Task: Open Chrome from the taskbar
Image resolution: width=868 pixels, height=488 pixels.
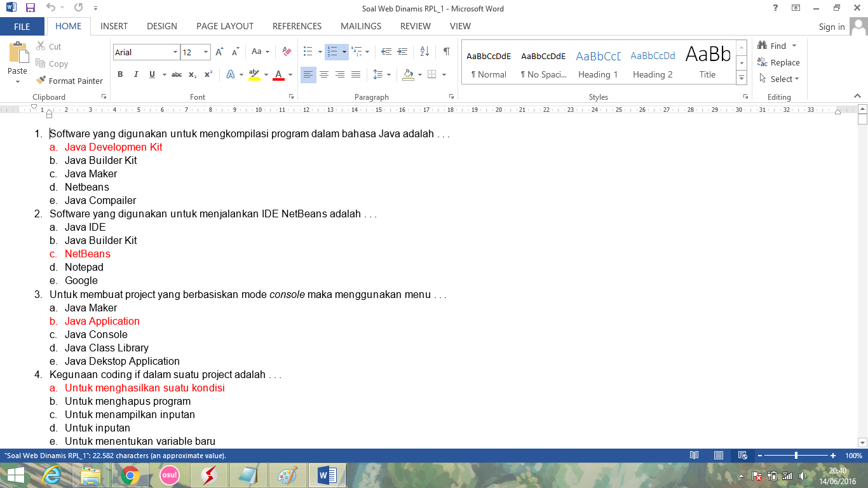Action: point(130,474)
